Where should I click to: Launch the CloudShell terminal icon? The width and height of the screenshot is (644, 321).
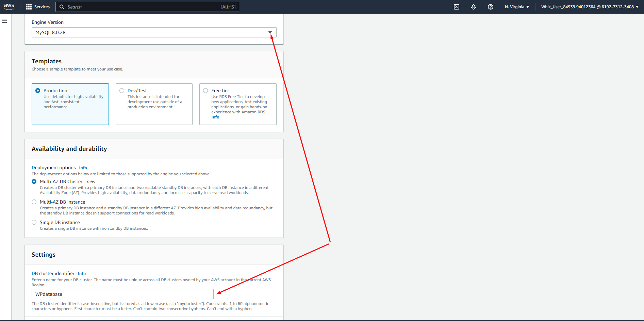[x=457, y=7]
